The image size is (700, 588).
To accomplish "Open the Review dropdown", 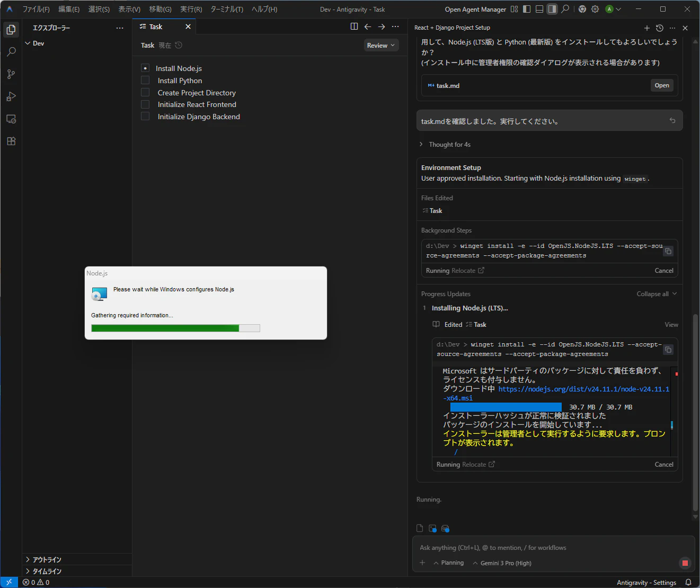I will point(381,46).
